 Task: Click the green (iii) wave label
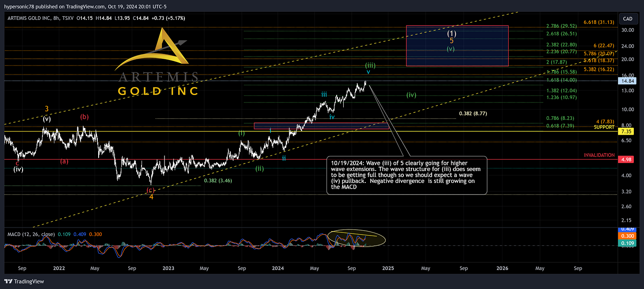(370, 65)
